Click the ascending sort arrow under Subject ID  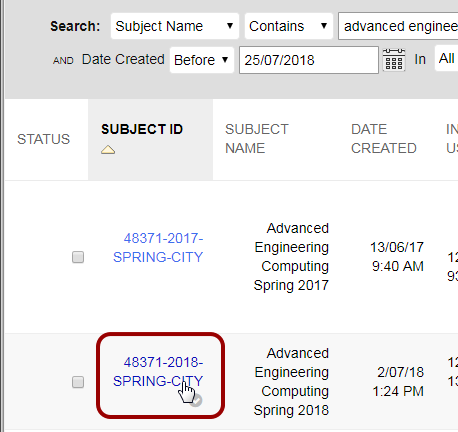108,150
